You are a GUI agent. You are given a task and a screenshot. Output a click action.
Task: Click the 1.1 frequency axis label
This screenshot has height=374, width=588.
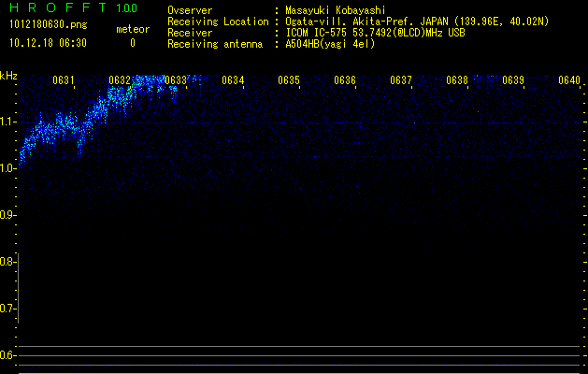7,122
